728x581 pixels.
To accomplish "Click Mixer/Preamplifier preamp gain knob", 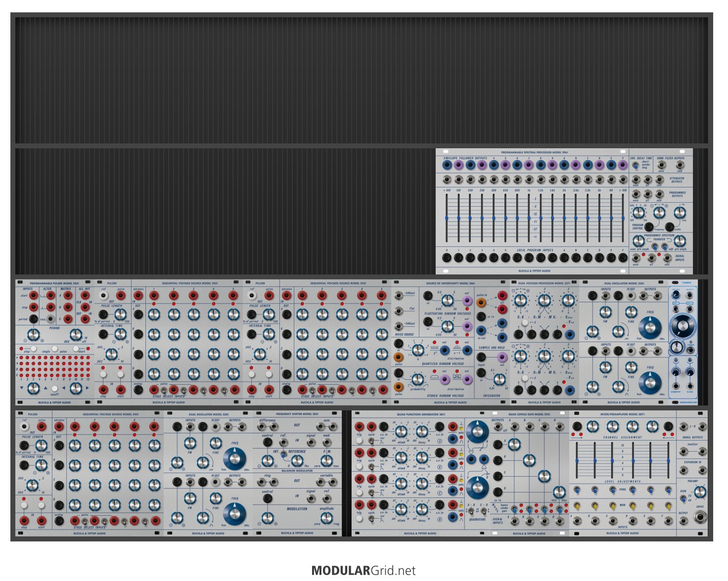I will tap(700, 492).
